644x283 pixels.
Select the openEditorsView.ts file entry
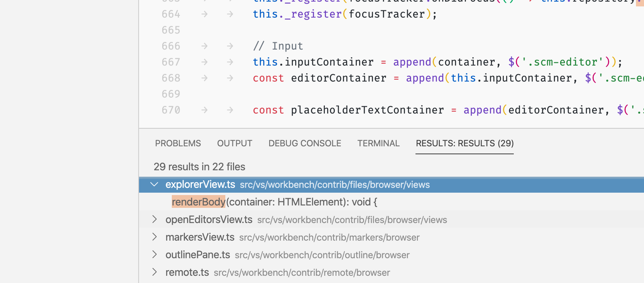(209, 219)
